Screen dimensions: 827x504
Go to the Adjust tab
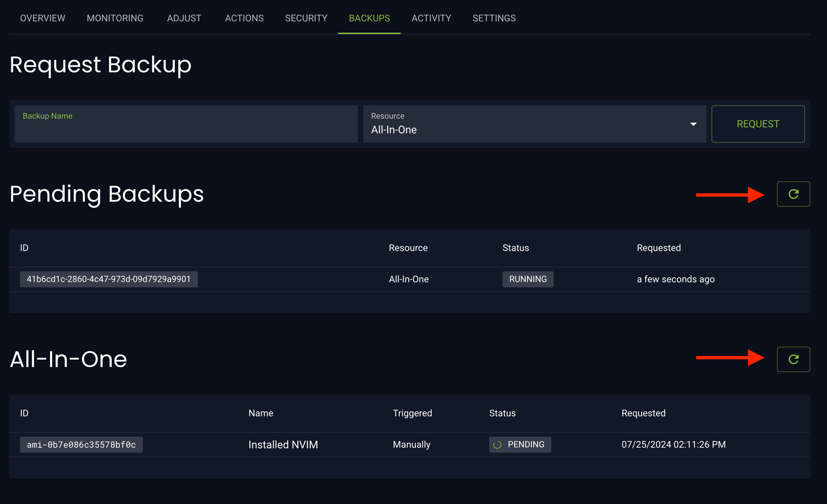tap(184, 18)
